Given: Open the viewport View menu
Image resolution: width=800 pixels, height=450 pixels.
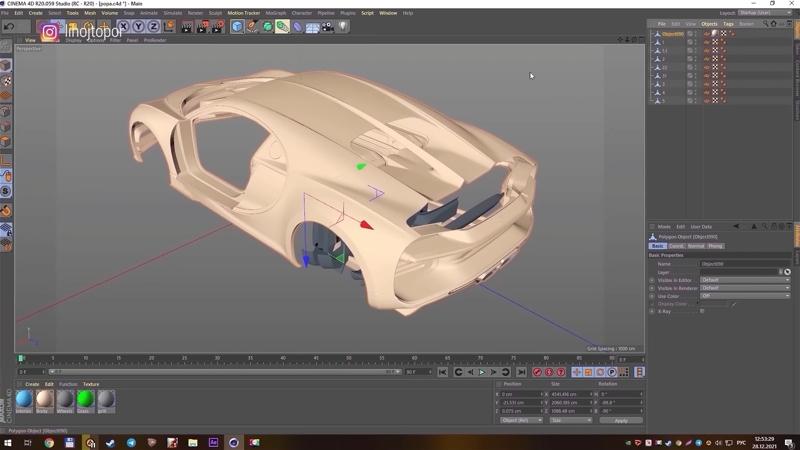Looking at the screenshot, I should [31, 40].
